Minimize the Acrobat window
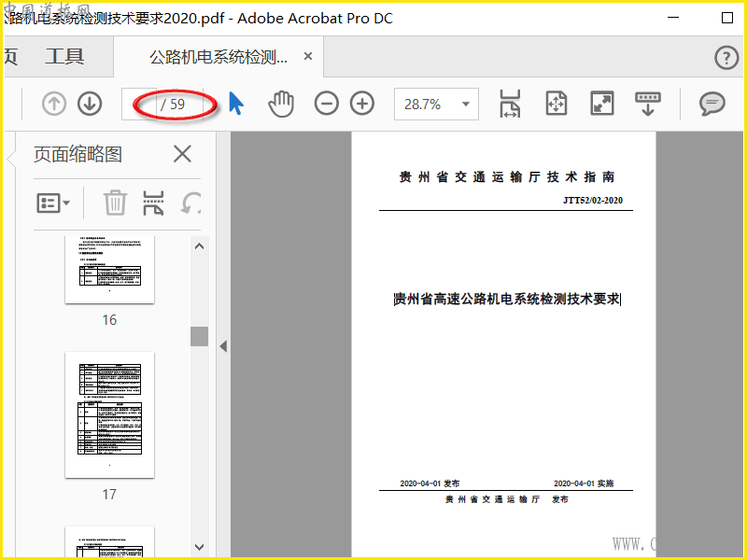Image resolution: width=747 pixels, height=560 pixels. [673, 18]
